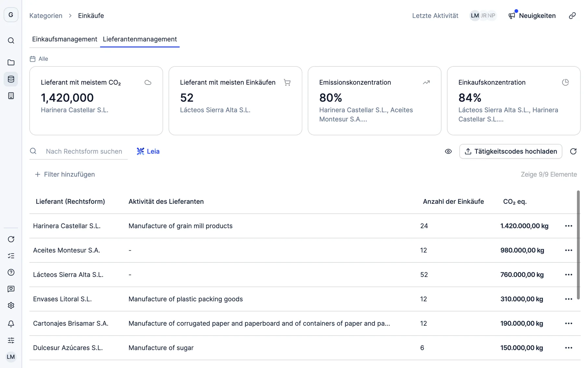Viewport: 588px width, 368px height.
Task: Select the database icon in sidebar
Action: click(x=11, y=79)
